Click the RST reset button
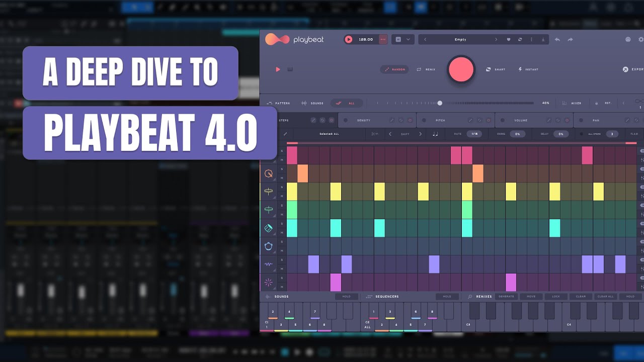 point(603,103)
